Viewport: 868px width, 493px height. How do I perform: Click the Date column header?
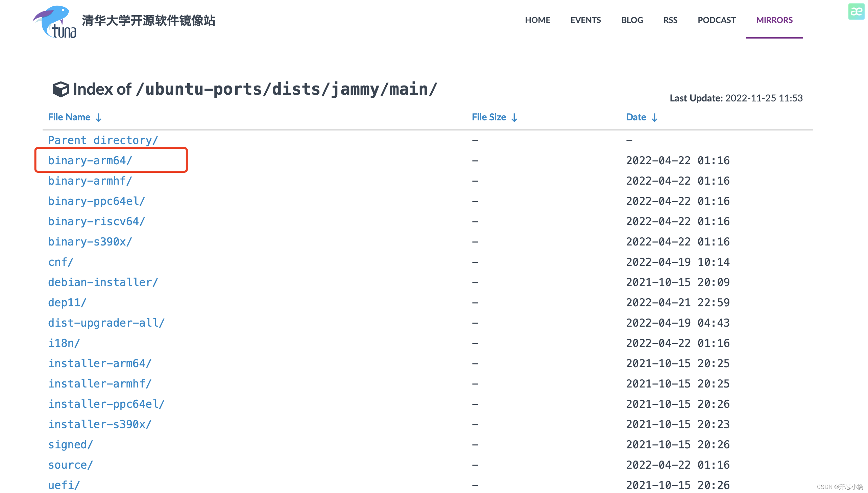(636, 117)
